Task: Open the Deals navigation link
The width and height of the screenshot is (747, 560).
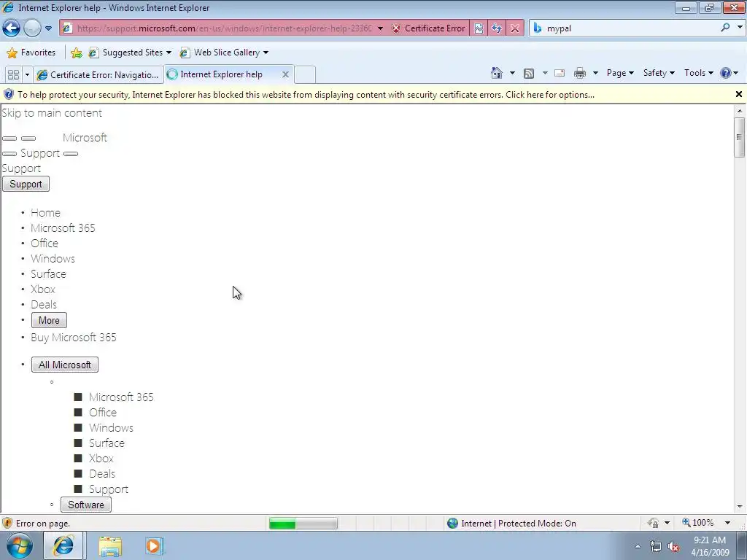Action: [x=43, y=304]
